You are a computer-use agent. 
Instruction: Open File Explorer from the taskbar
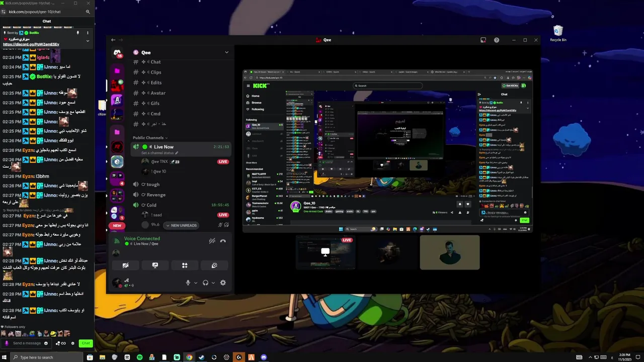(102, 357)
